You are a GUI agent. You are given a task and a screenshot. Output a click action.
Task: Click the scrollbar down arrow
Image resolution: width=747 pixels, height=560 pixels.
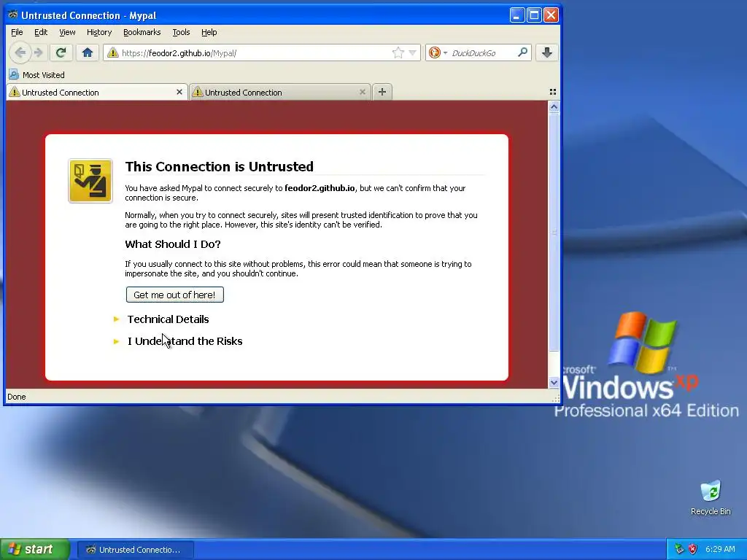tap(554, 382)
